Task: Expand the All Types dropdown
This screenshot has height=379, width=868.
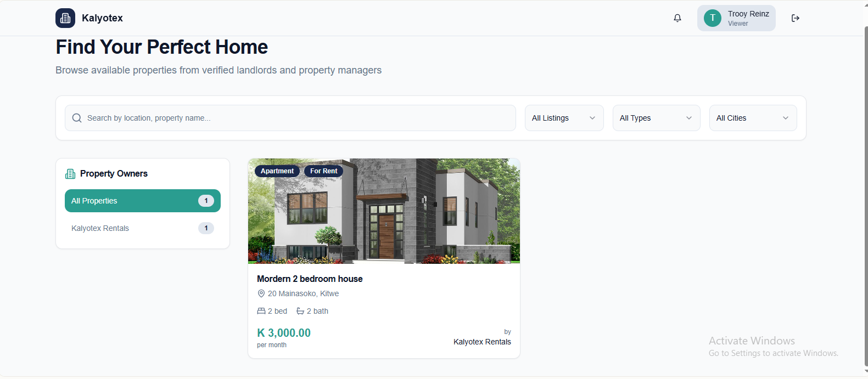Action: tap(657, 118)
